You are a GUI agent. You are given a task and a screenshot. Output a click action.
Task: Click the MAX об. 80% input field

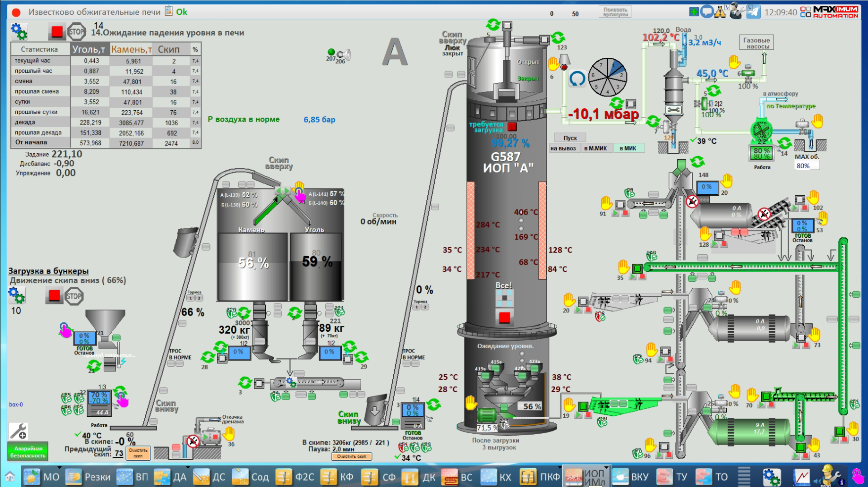[x=807, y=166]
